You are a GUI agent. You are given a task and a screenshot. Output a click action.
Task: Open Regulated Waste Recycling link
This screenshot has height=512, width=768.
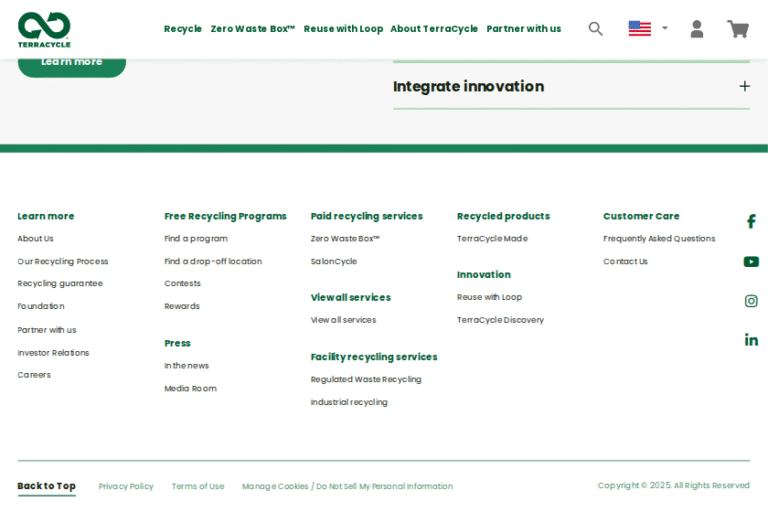(x=366, y=379)
